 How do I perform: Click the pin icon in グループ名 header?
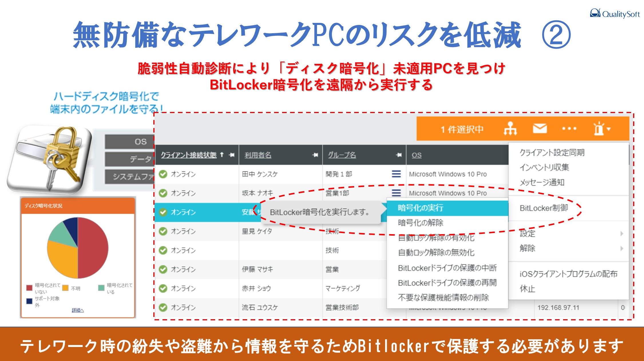399,155
